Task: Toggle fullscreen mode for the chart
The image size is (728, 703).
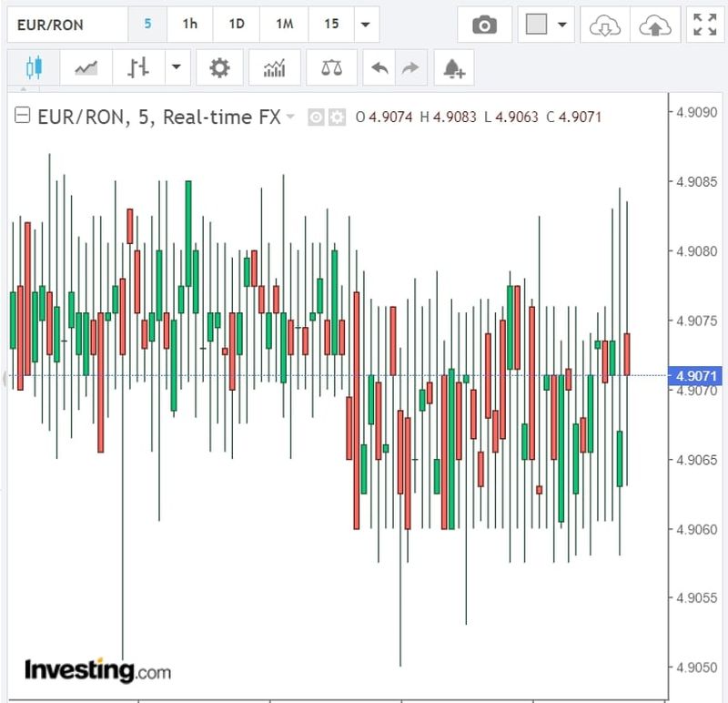Action: tap(704, 25)
